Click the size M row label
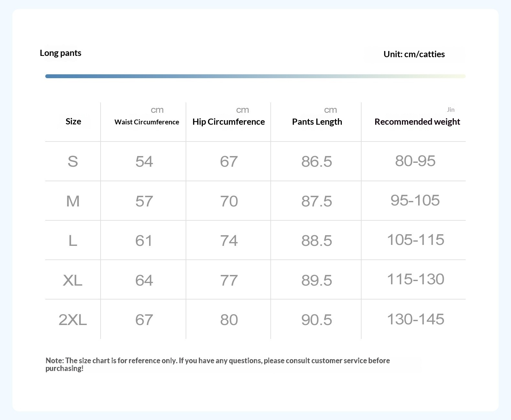Image resolution: width=511 pixels, height=420 pixels. pos(73,201)
